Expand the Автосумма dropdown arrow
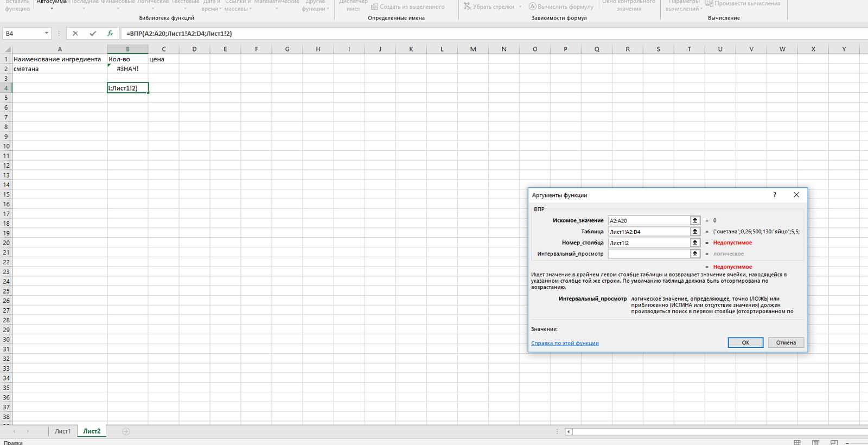Screen dimensions: 868x445 pyautogui.click(x=52, y=9)
